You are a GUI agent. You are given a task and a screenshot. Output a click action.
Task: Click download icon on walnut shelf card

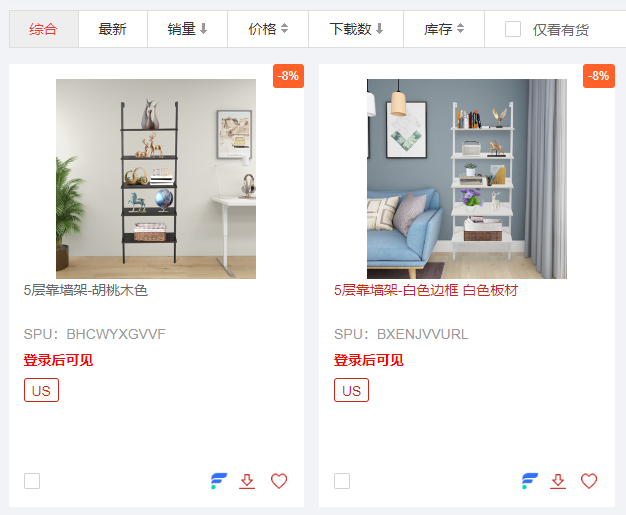pyautogui.click(x=247, y=481)
